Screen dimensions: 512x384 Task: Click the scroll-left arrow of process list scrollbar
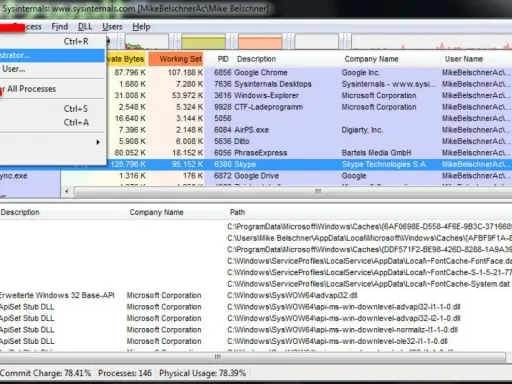[x=67, y=192]
